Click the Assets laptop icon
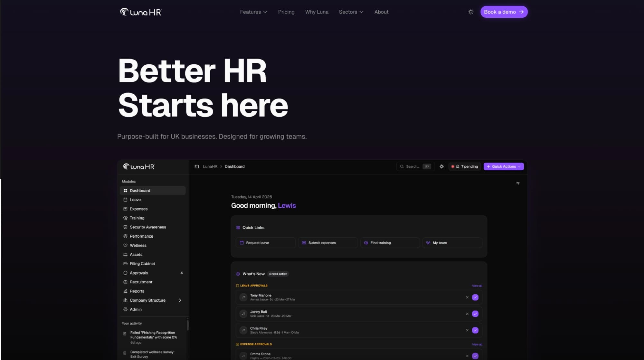 (x=125, y=254)
